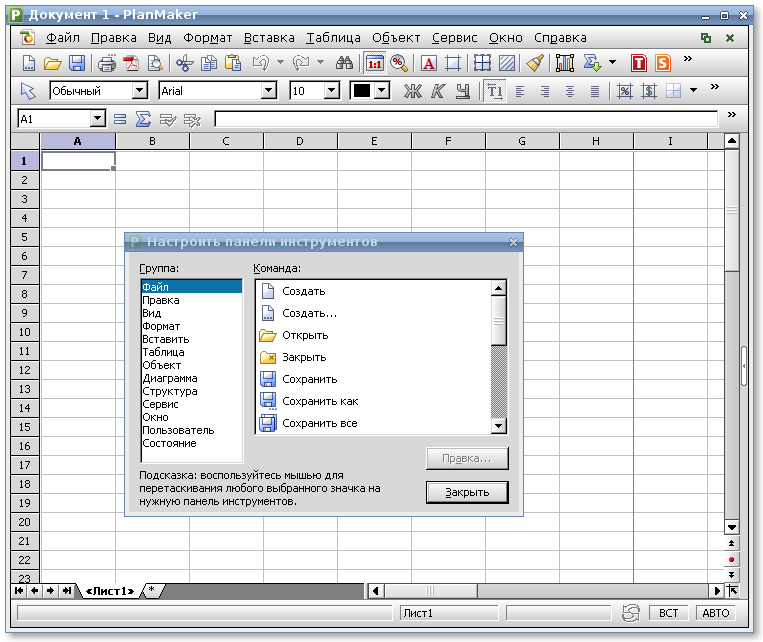
Task: Click the Undo arrow icon
Action: pyautogui.click(x=261, y=63)
